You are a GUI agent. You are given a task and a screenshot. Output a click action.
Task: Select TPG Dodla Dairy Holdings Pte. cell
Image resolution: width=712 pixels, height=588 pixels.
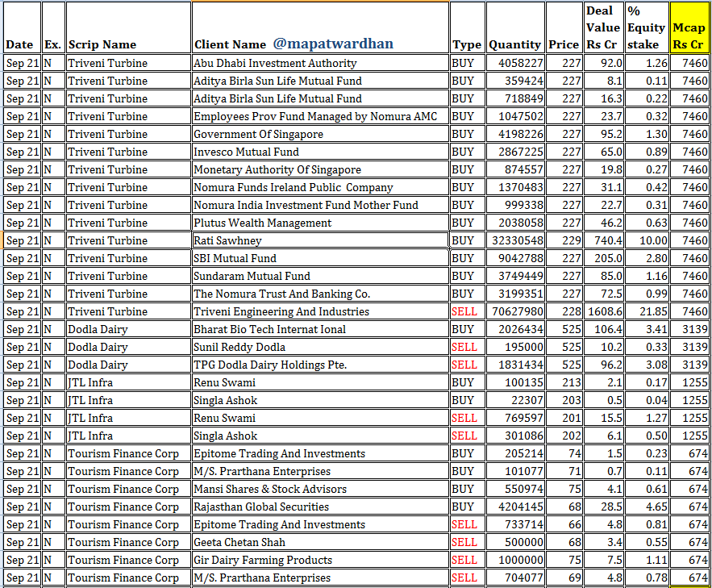(321, 364)
